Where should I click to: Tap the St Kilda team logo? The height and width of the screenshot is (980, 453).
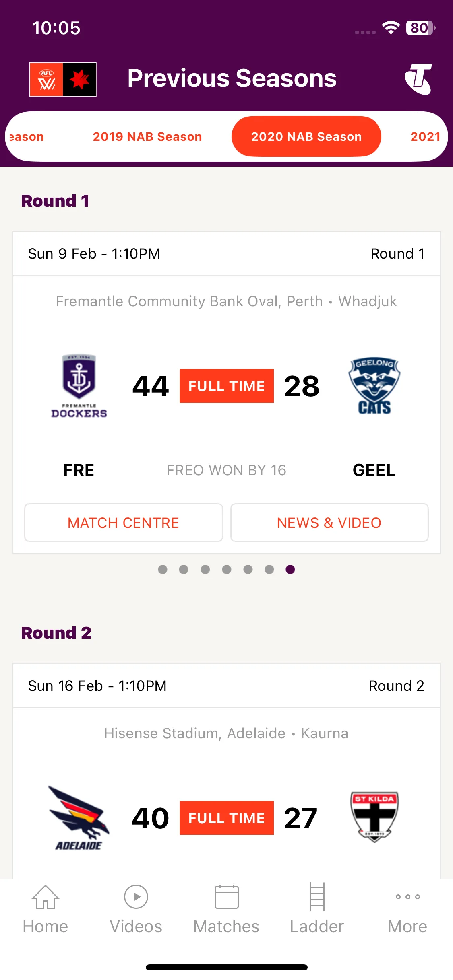(374, 817)
